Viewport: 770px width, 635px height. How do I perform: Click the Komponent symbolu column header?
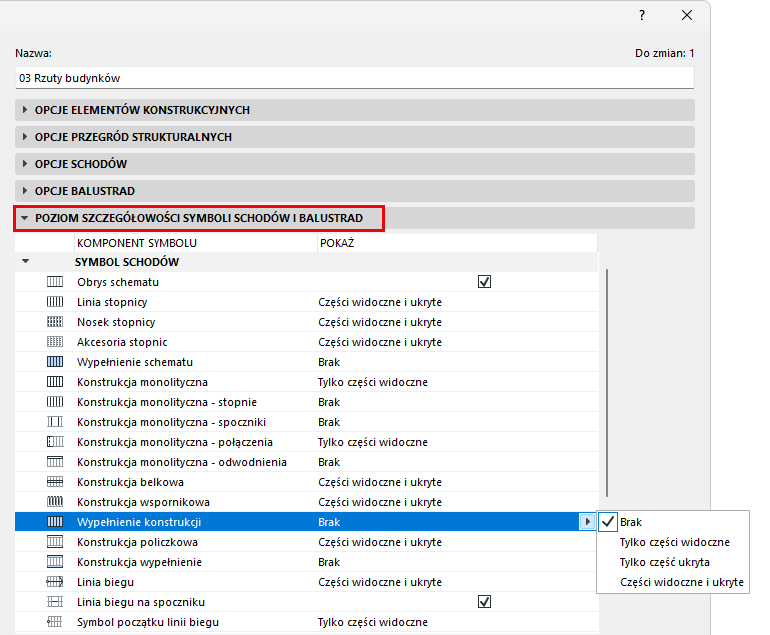tap(195, 243)
